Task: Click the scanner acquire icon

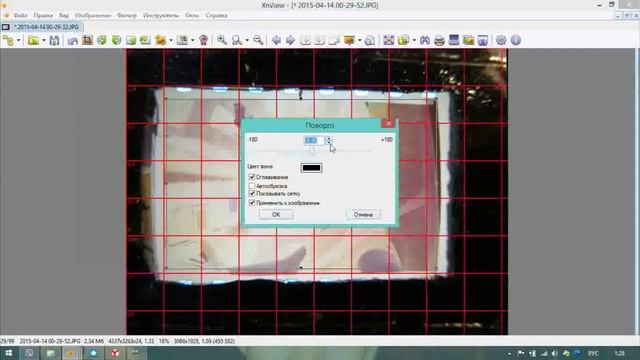Action: point(454,40)
